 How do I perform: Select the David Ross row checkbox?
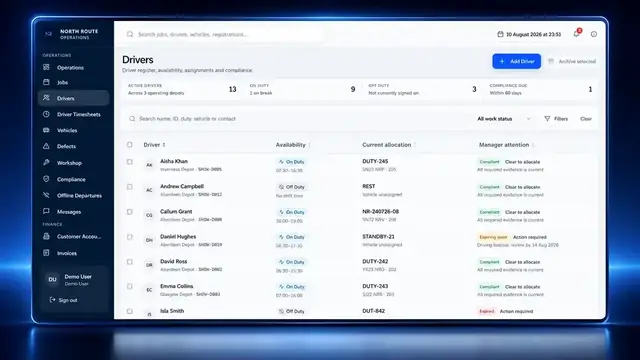[129, 262]
